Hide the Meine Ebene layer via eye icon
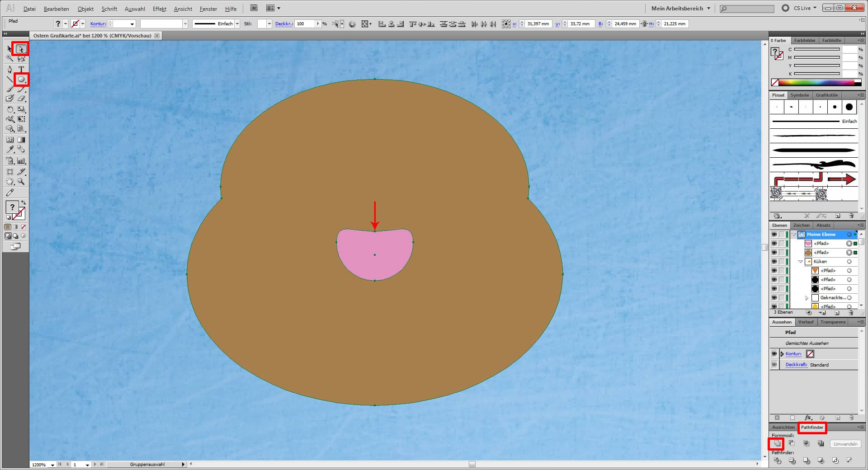Screen dimensions: 868x470 (774, 235)
